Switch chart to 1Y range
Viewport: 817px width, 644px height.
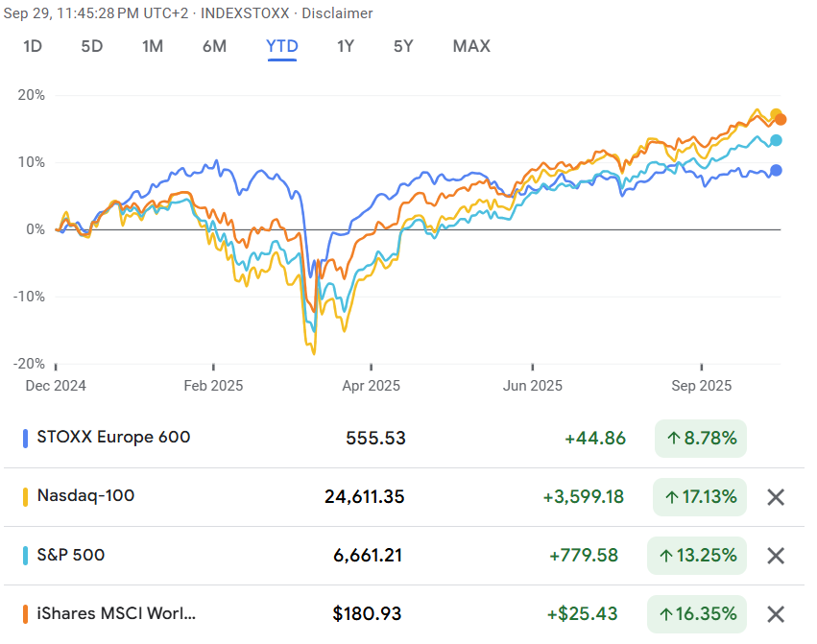pyautogui.click(x=346, y=46)
